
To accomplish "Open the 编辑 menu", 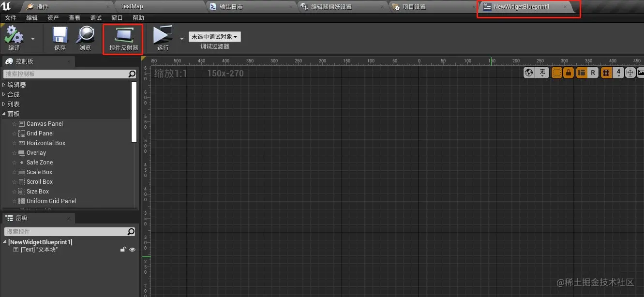I will (x=32, y=18).
